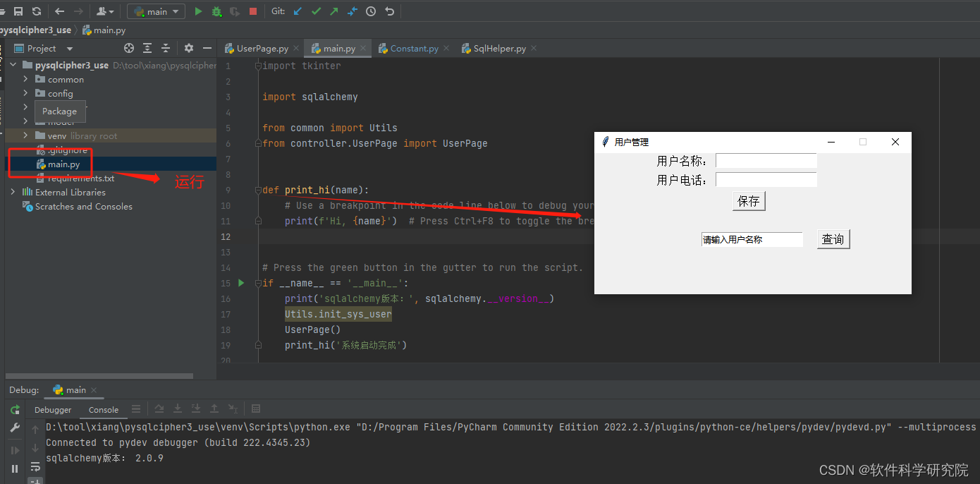The image size is (980, 484).
Task: Stop the running process with the red square
Action: [252, 11]
